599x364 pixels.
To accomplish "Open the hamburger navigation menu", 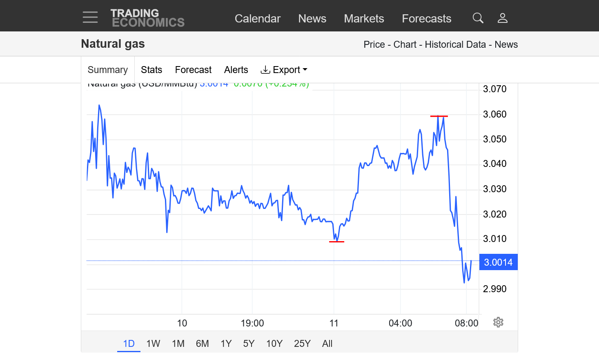I will pyautogui.click(x=90, y=17).
